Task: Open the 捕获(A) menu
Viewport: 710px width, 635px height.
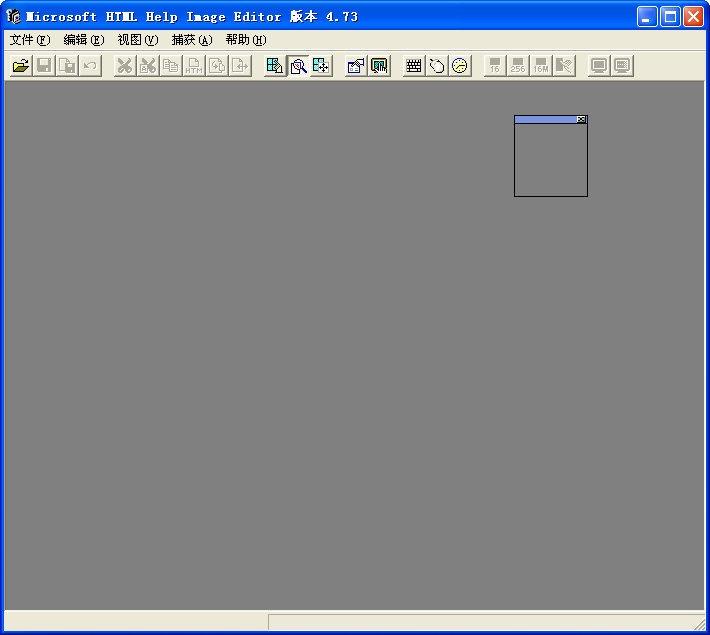Action: pyautogui.click(x=192, y=40)
